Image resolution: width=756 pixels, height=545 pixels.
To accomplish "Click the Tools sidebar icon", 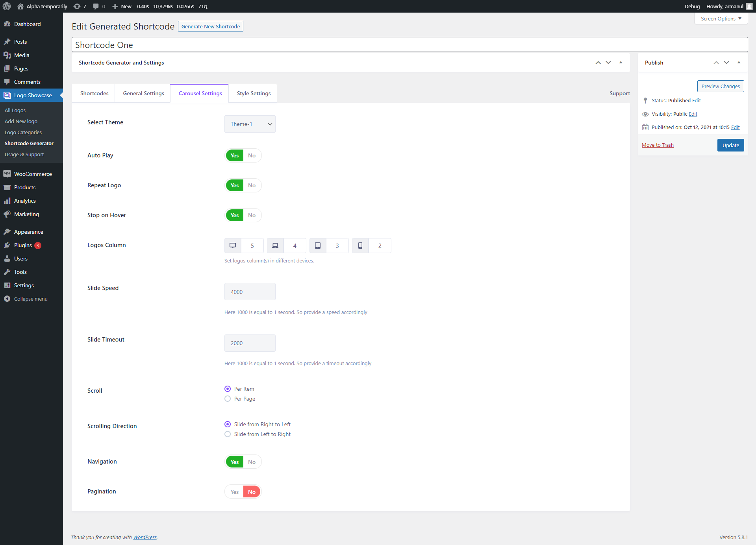I will tap(8, 272).
